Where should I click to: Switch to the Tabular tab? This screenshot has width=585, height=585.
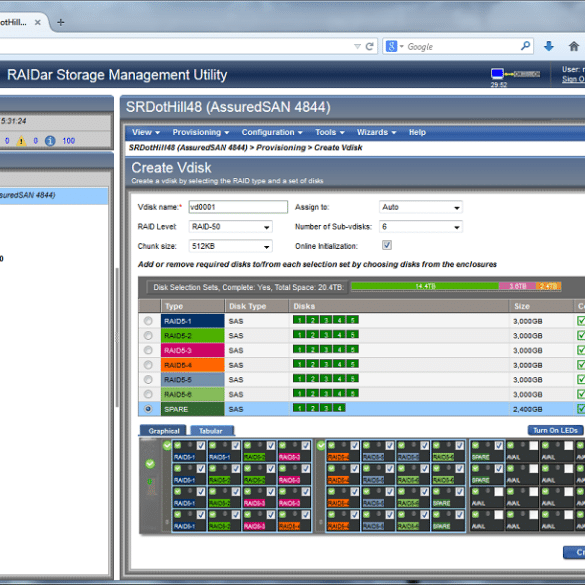(x=212, y=431)
